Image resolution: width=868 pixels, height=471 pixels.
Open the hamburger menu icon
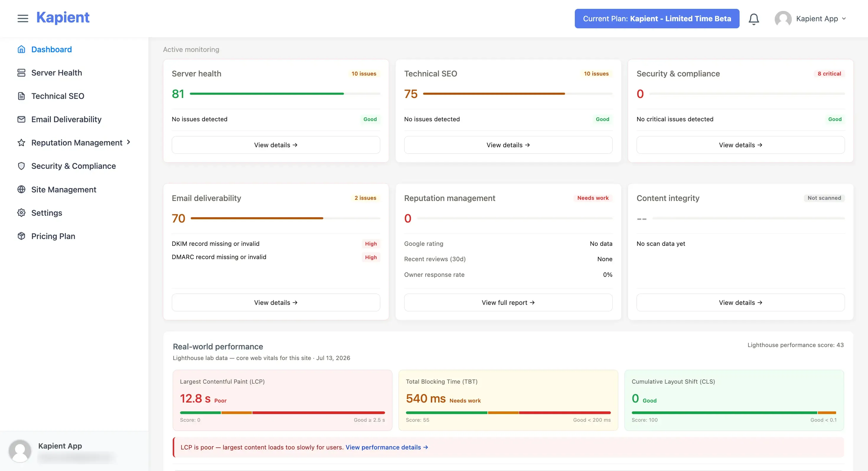tap(23, 19)
